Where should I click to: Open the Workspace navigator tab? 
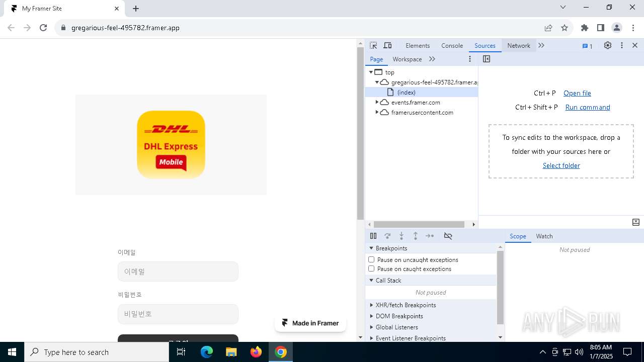pyautogui.click(x=407, y=59)
